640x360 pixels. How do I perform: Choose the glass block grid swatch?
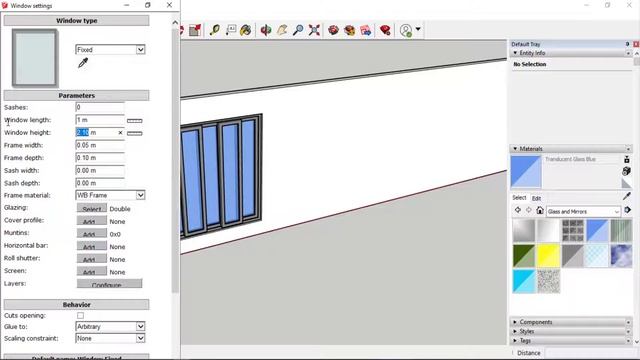click(573, 231)
